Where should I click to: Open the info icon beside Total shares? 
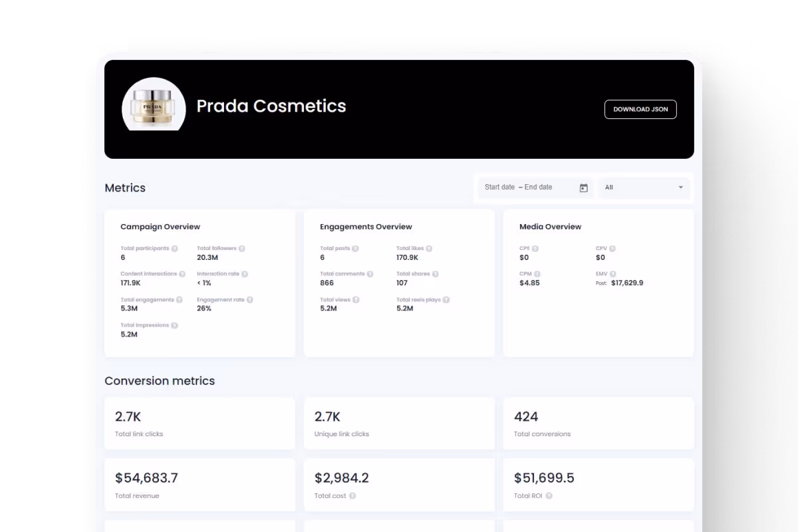click(x=436, y=274)
